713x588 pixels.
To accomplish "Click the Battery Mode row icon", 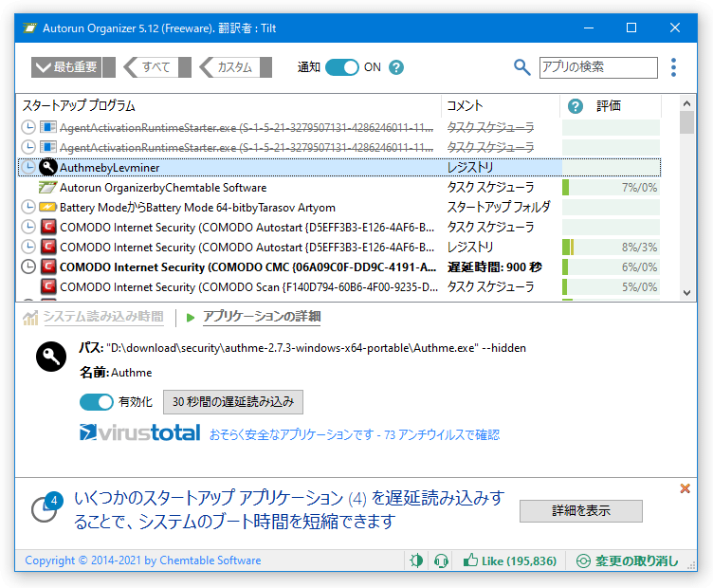I will coord(47,208).
